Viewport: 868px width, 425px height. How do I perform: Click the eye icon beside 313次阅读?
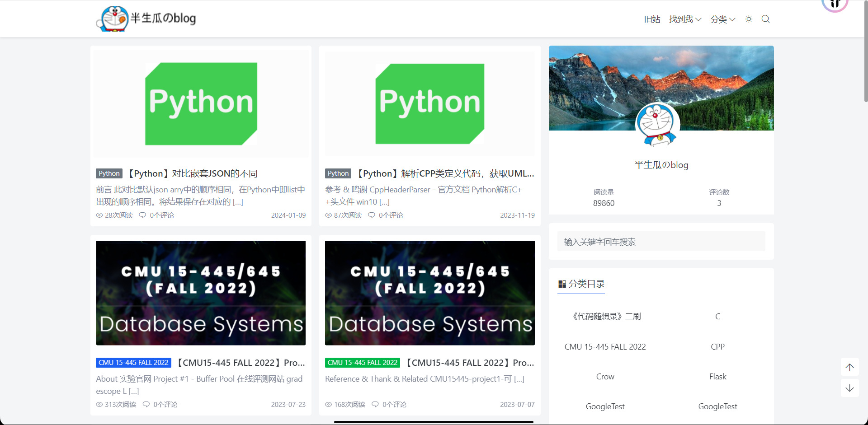click(99, 405)
